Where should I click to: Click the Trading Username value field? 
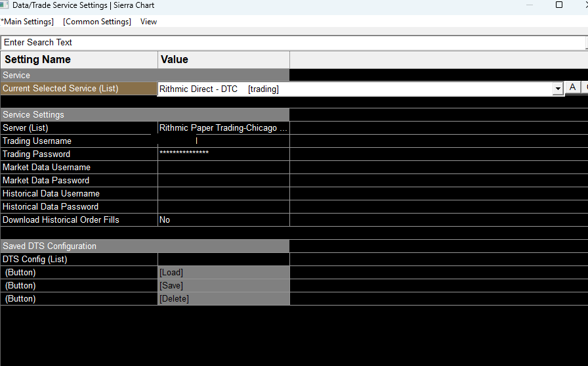coord(224,141)
